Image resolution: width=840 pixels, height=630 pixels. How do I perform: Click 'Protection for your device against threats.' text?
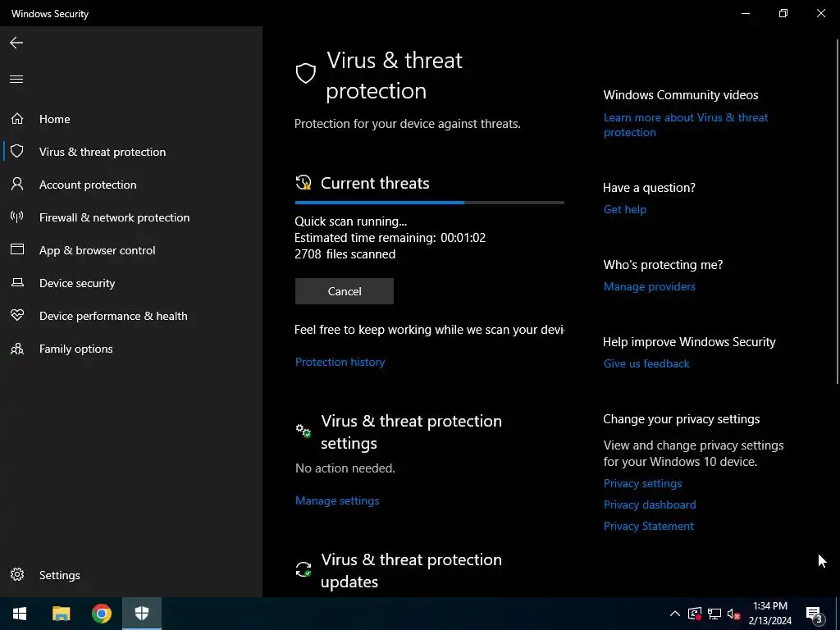pyautogui.click(x=407, y=124)
